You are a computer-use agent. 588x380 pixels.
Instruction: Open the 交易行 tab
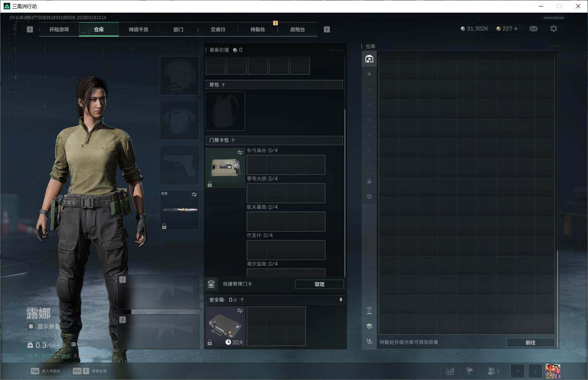[218, 29]
